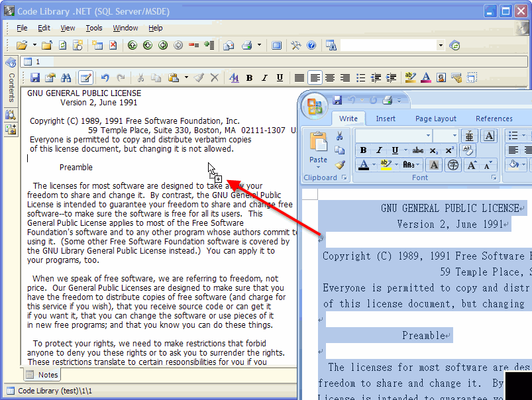Toggle left alignment in Code Library editor
Viewport: 532px width, 400px height.
(315, 78)
